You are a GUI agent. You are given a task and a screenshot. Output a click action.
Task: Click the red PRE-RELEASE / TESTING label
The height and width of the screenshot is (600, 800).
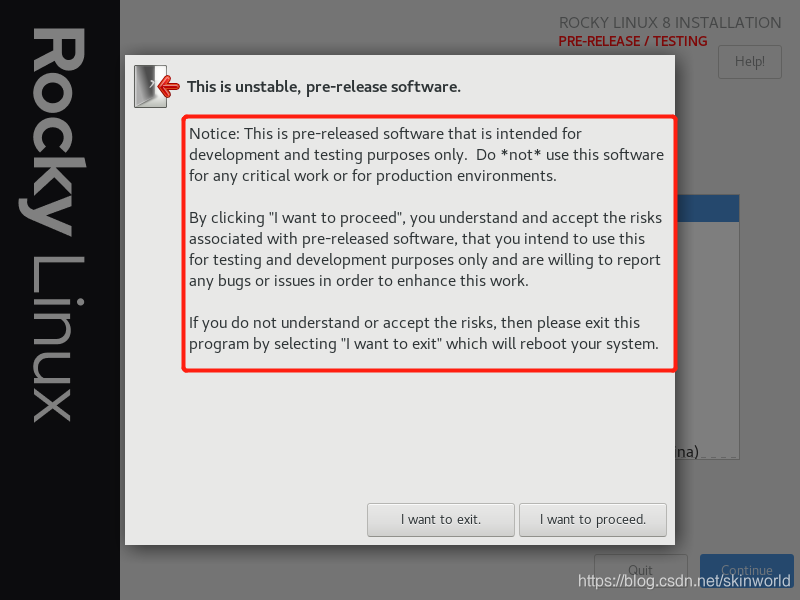[x=633, y=41]
